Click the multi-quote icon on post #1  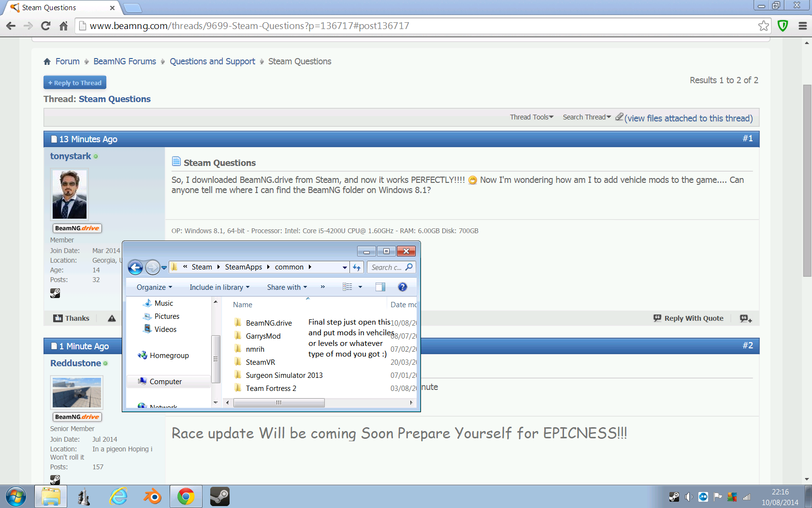click(746, 318)
